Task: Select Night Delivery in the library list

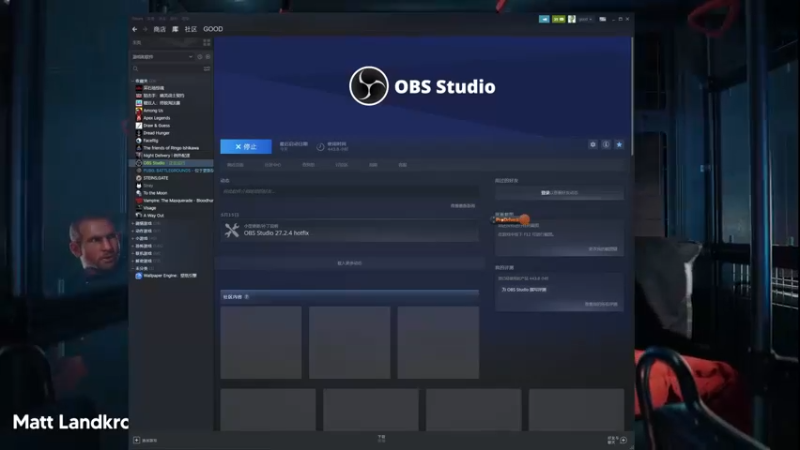Action: 166,155
